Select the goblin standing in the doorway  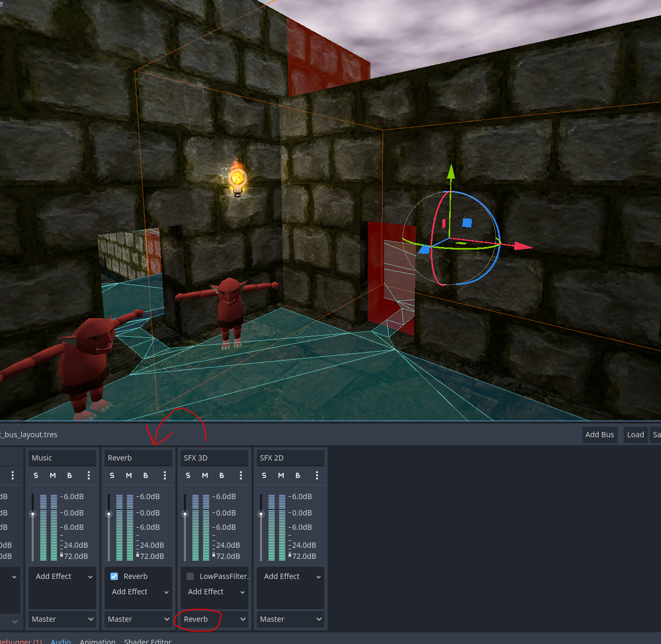(x=229, y=312)
